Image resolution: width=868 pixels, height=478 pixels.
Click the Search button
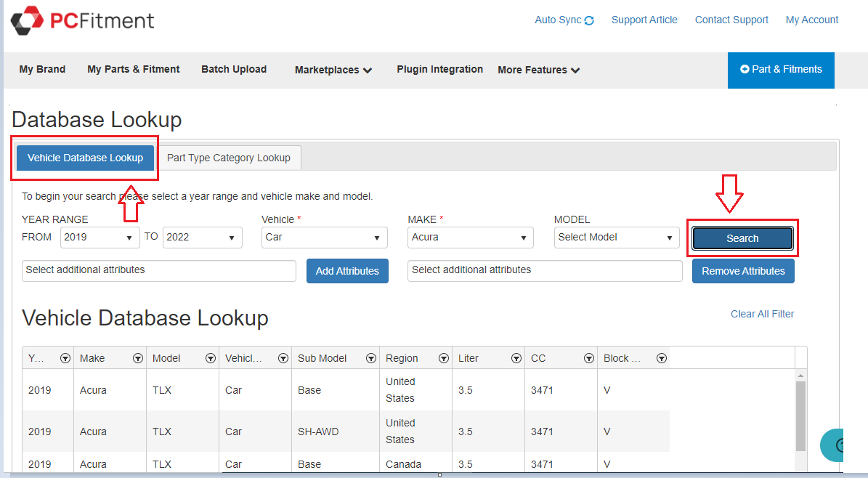click(x=742, y=238)
